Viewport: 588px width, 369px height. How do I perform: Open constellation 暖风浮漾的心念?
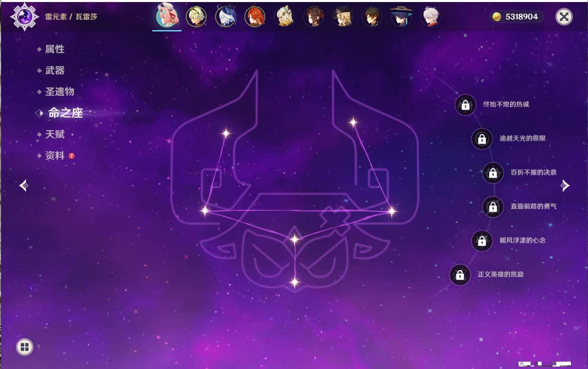click(522, 240)
